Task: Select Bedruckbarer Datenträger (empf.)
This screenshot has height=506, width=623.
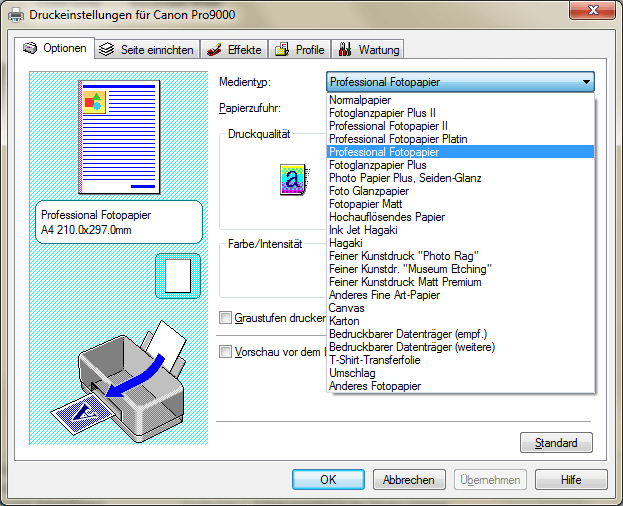Action: coord(460,334)
